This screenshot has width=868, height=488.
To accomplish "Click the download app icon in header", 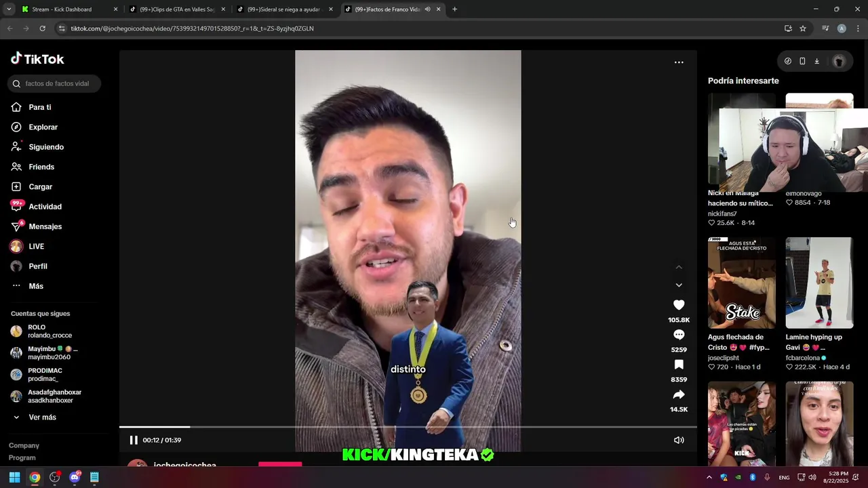I will pyautogui.click(x=816, y=61).
